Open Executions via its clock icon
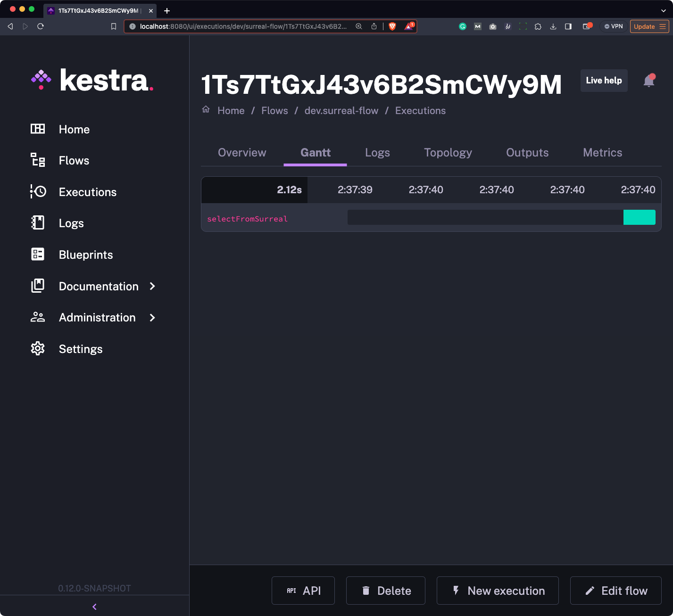The image size is (673, 616). tap(38, 192)
